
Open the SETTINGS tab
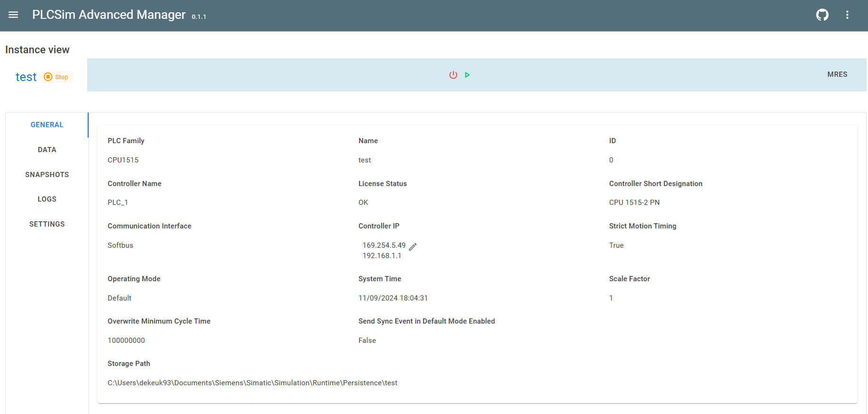click(47, 224)
